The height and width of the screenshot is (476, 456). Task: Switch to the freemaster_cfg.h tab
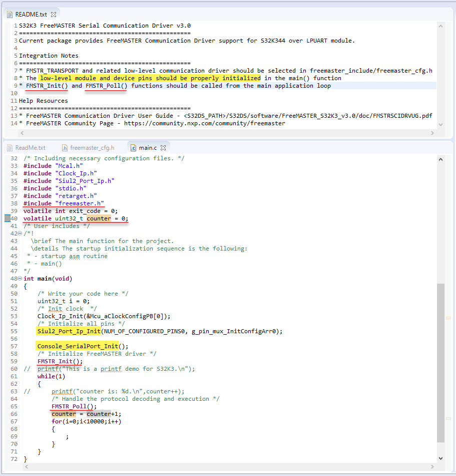[x=93, y=148]
